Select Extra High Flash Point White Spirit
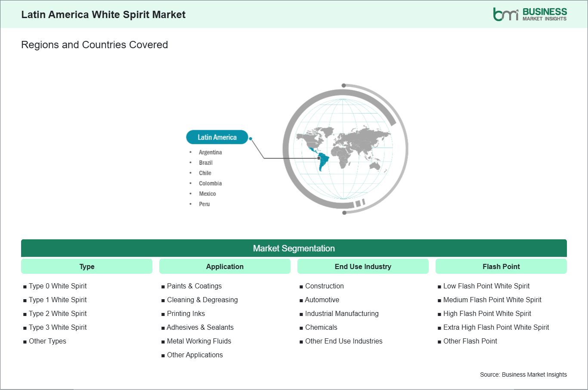 point(496,327)
